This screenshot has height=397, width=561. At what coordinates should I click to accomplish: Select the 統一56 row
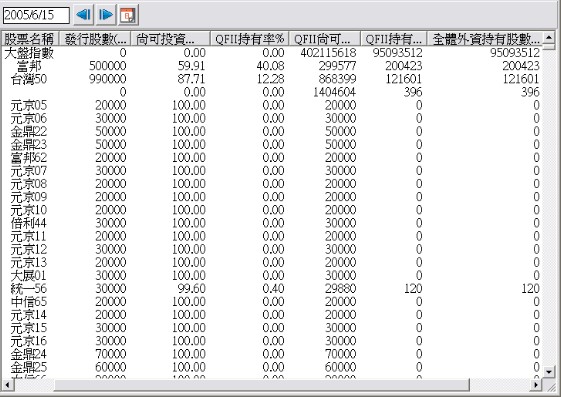(272, 289)
